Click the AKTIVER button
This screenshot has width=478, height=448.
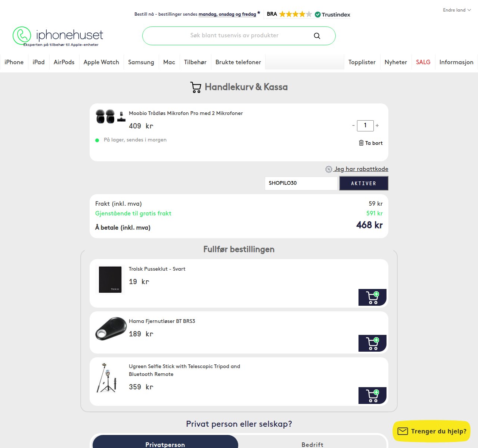364,183
